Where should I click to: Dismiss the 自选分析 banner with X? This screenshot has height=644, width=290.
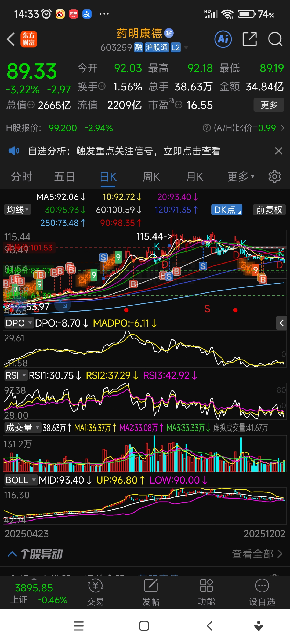pyautogui.click(x=279, y=151)
